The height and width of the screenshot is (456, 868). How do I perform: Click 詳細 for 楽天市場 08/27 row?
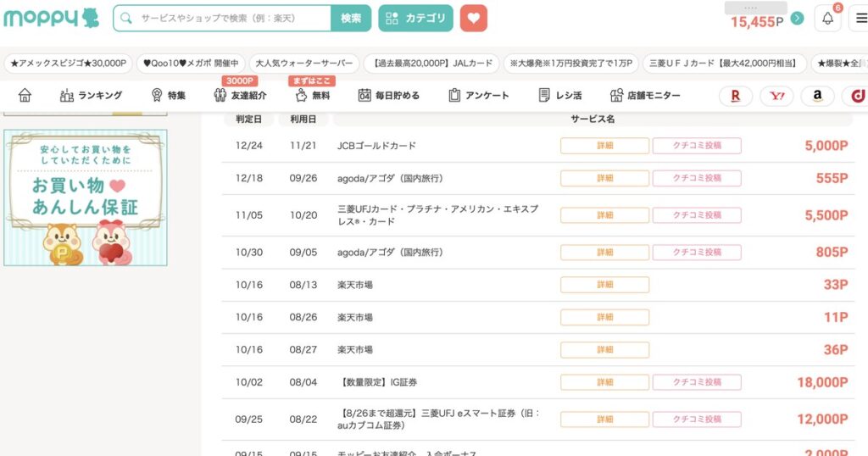(x=604, y=350)
